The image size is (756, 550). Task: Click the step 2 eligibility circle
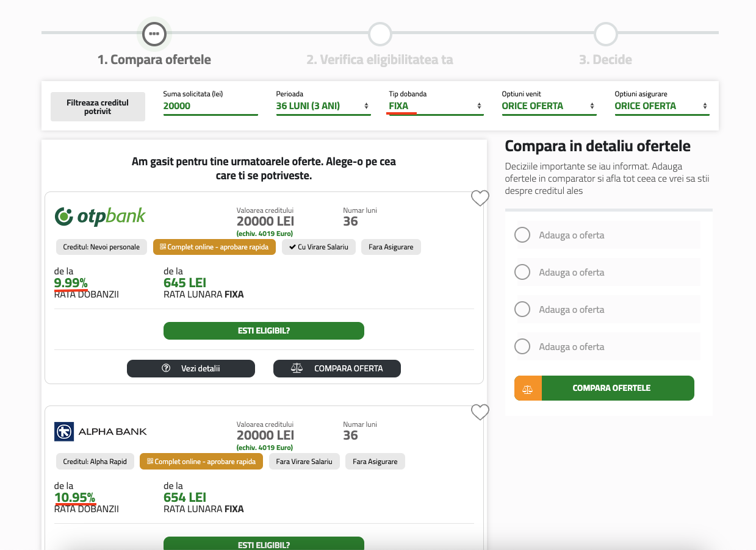point(380,34)
